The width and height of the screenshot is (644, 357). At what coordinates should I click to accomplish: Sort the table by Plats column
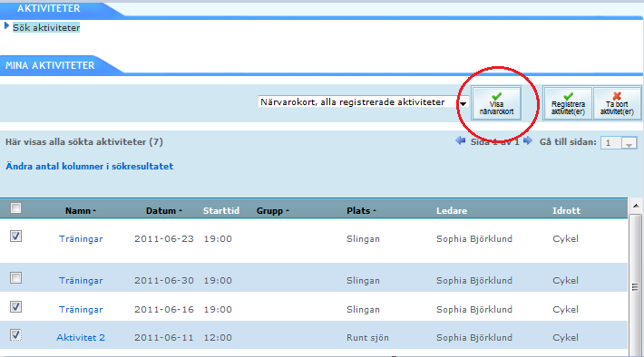(x=361, y=211)
